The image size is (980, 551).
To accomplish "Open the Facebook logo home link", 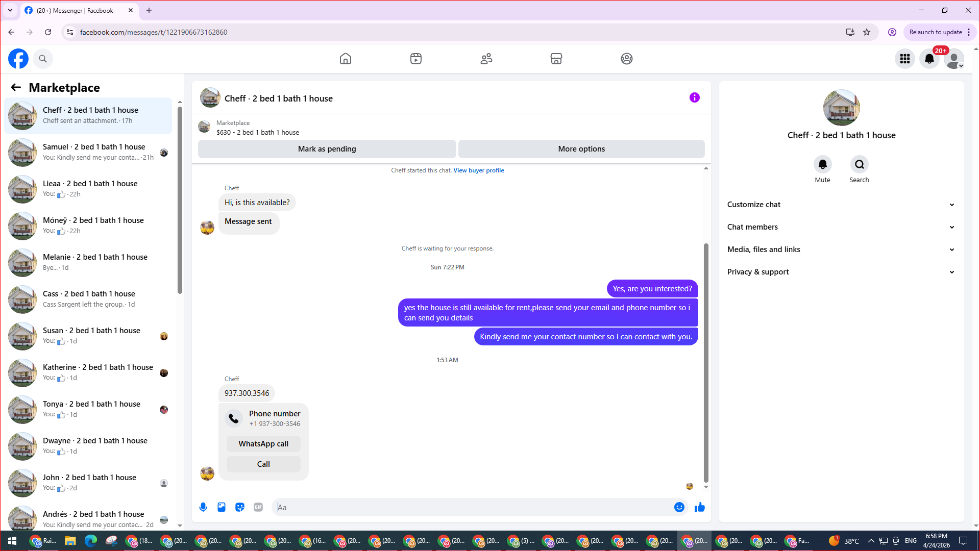I will 18,59.
